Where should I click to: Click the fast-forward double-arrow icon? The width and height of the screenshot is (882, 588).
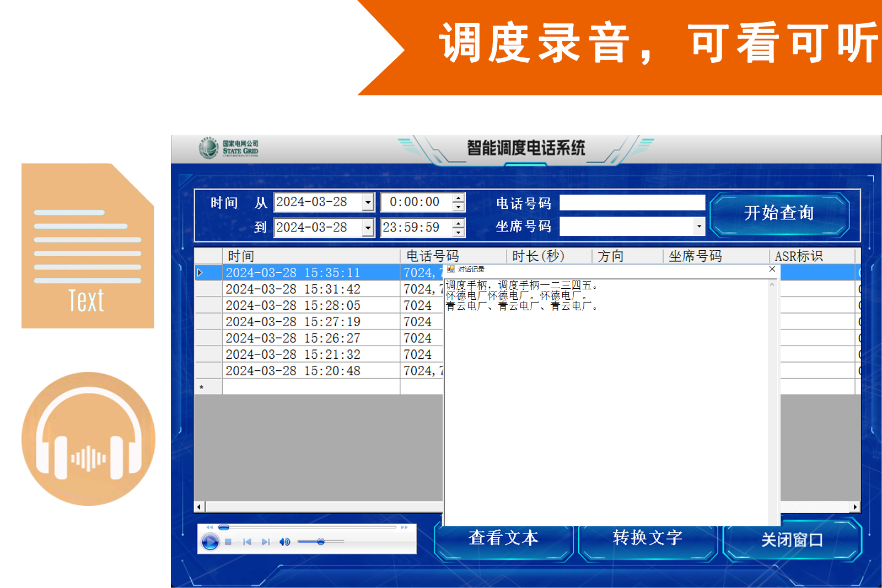404,527
